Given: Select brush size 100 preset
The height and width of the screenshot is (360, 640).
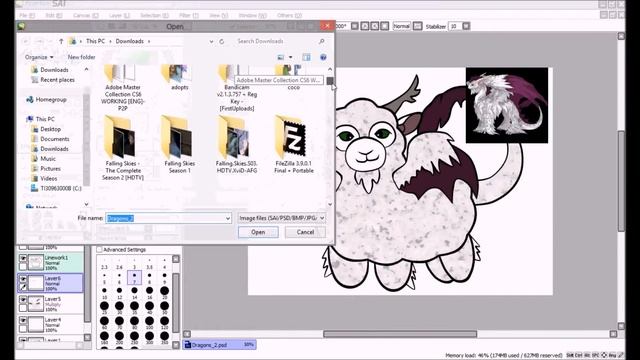Looking at the screenshot, I should pyautogui.click(x=149, y=322).
